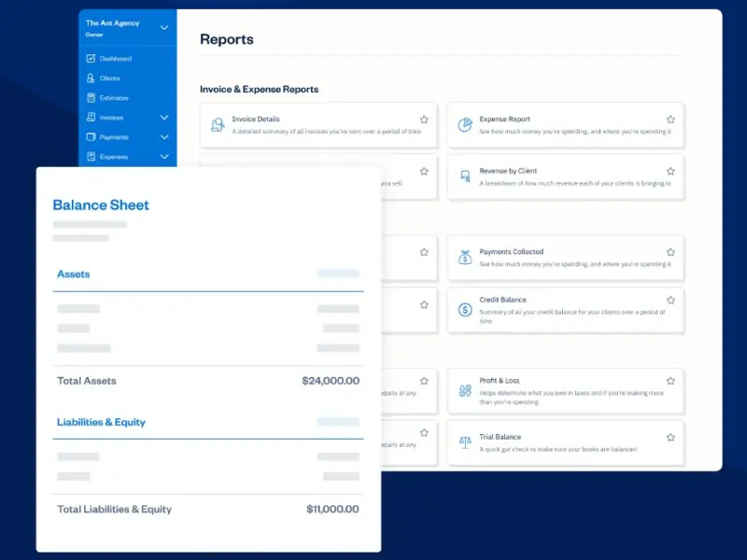Click the Revenue by Client icon

[x=464, y=176]
